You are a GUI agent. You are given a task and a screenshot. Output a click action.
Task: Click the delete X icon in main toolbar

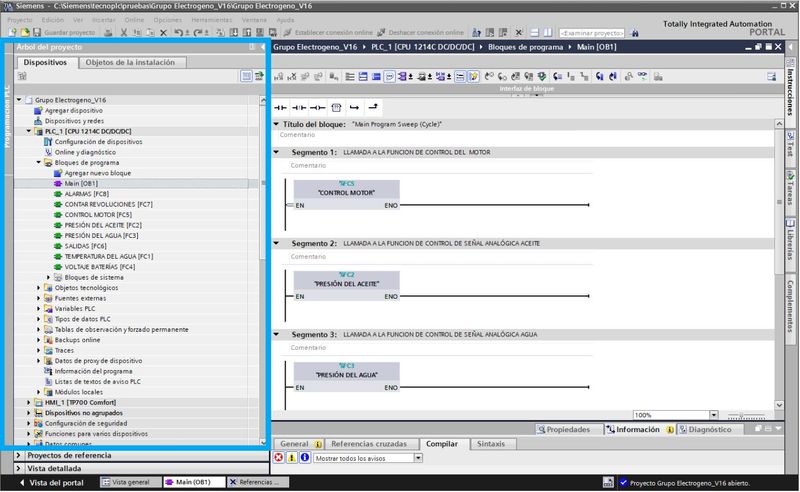163,33
